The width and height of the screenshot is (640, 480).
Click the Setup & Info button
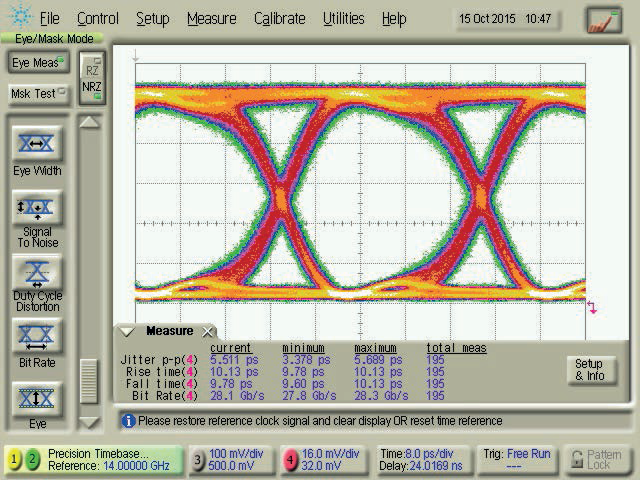pyautogui.click(x=590, y=369)
